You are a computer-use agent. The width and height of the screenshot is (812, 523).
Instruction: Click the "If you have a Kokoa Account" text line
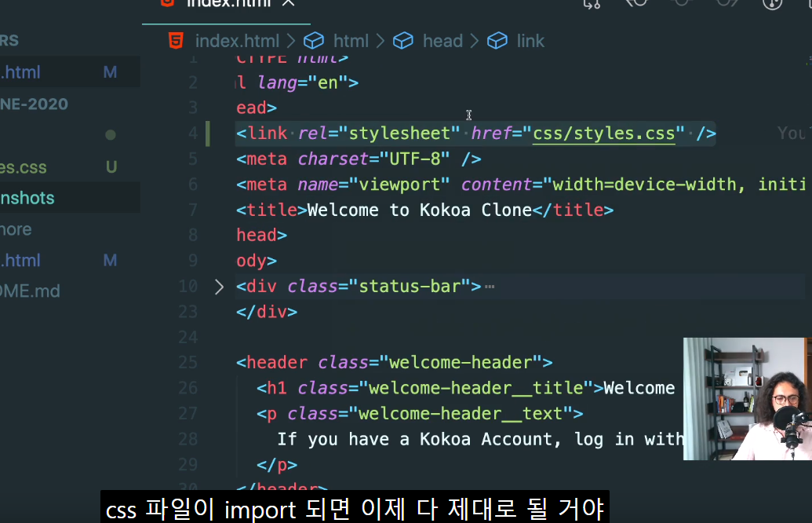480,440
